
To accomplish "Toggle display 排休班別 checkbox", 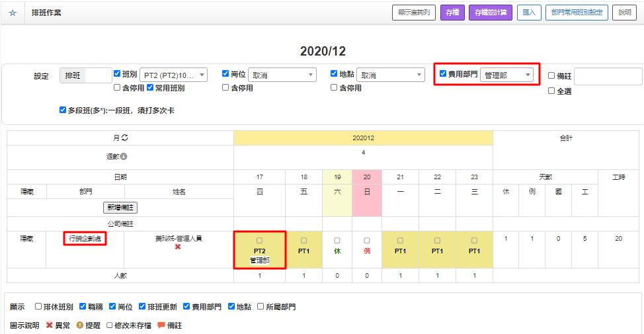I will coord(38,306).
